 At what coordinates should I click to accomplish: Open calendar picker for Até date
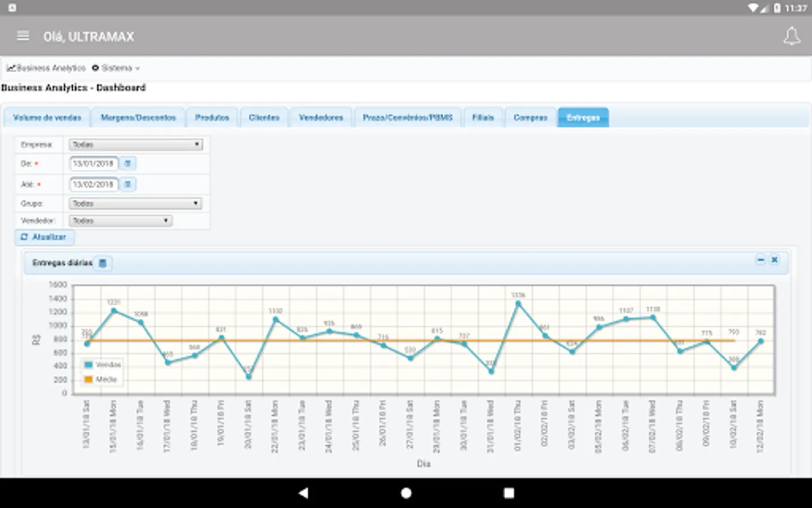coord(128,185)
